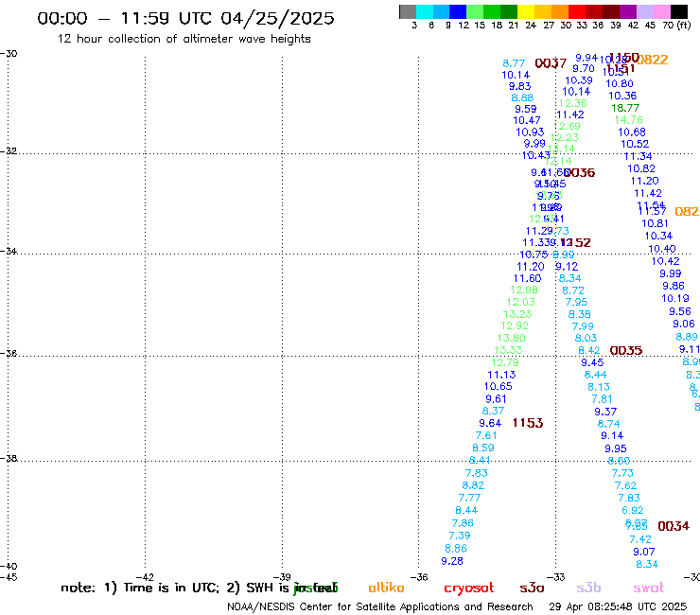Viewport: 700px width, 615px height.
Task: Click wave height value '10.81'
Action: (655, 223)
